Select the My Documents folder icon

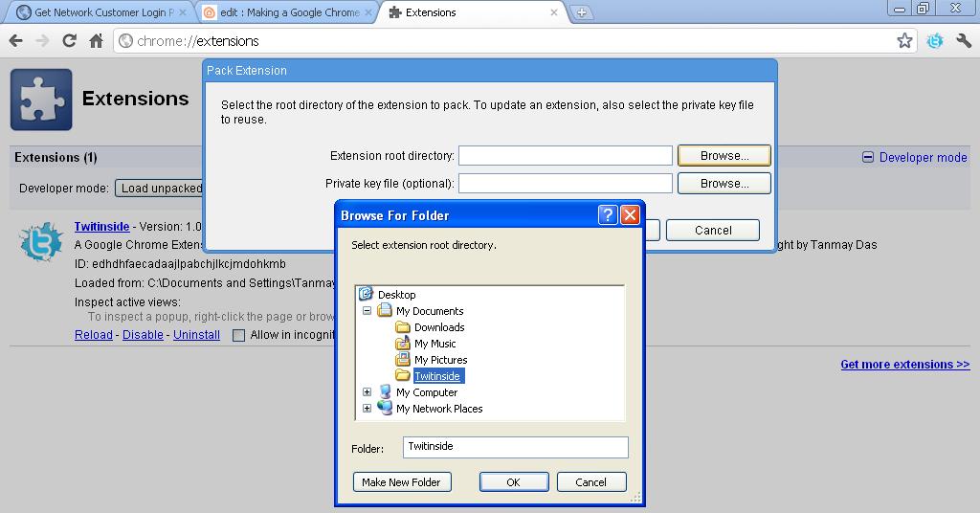[385, 310]
